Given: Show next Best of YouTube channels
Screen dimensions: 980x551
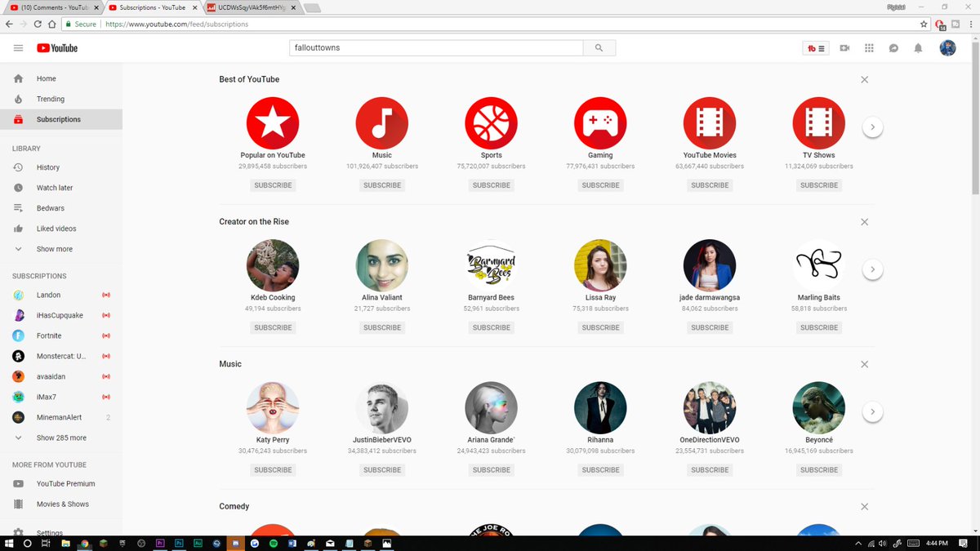Looking at the screenshot, I should [872, 127].
